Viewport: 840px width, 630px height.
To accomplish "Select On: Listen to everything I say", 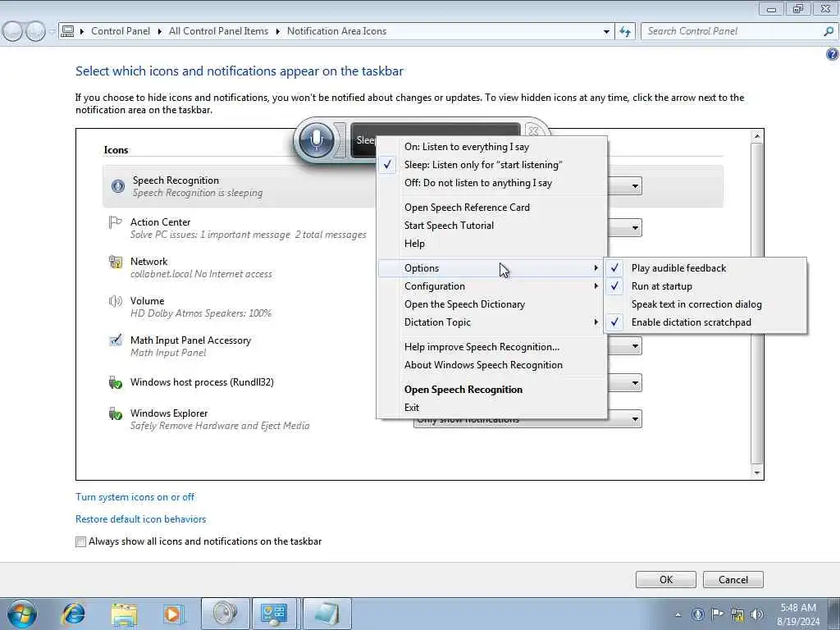I will [492, 147].
